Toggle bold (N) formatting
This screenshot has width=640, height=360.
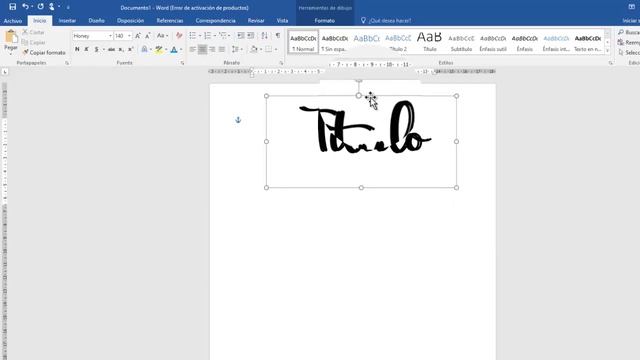point(77,49)
